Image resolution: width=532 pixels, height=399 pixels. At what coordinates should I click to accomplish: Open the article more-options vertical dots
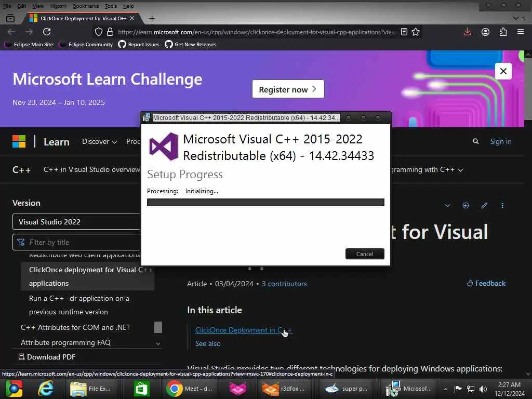click(x=502, y=206)
